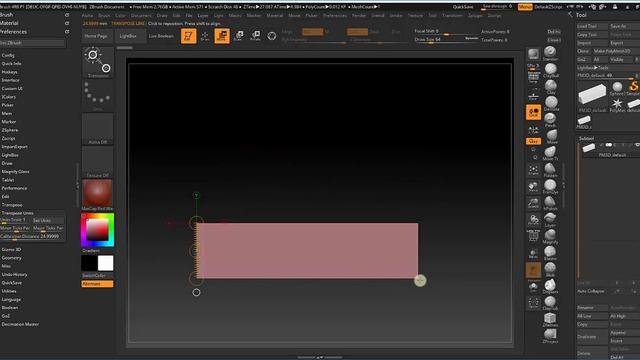
Task: Open the Render menu
Action: pos(359,16)
